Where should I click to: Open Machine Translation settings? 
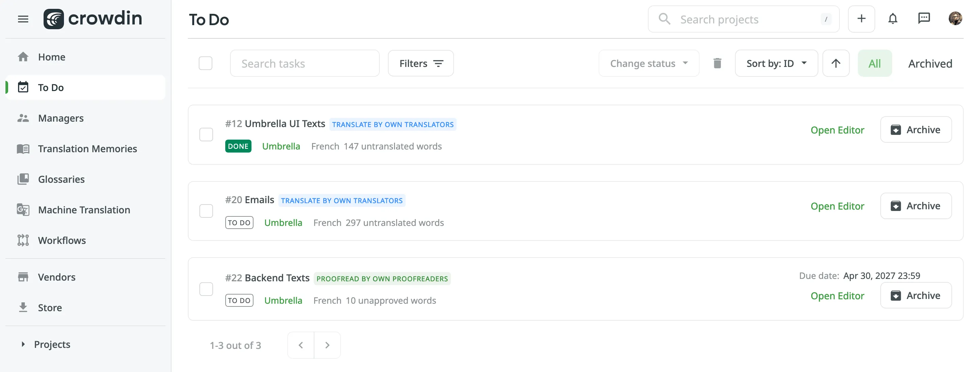click(84, 209)
